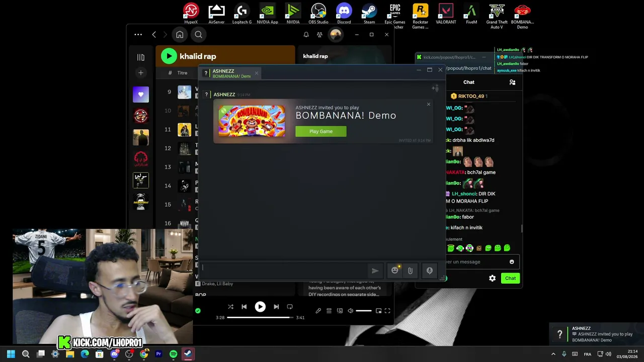Open Spotify connect to a device
The image size is (644, 362).
[x=340, y=311]
